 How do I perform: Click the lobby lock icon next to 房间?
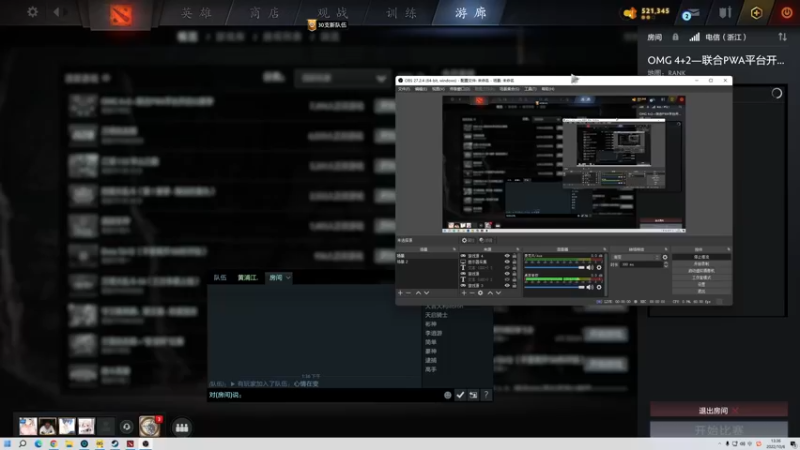point(676,37)
